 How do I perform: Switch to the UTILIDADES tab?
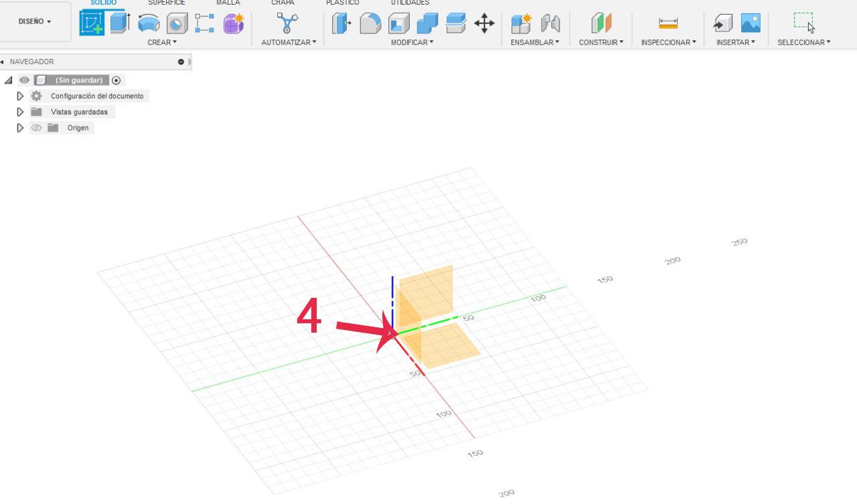[x=410, y=3]
